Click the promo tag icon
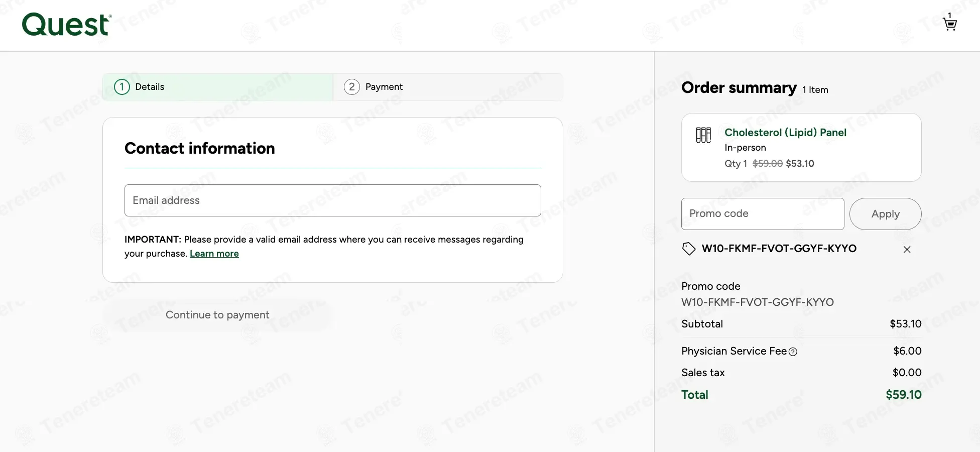980x452 pixels. (x=689, y=249)
